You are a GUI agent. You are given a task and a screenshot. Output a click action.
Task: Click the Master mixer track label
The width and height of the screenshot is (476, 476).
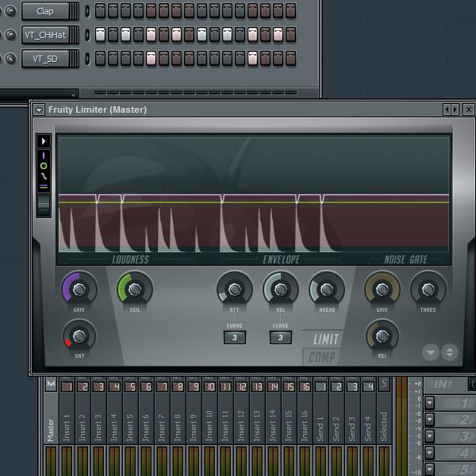[x=51, y=430]
